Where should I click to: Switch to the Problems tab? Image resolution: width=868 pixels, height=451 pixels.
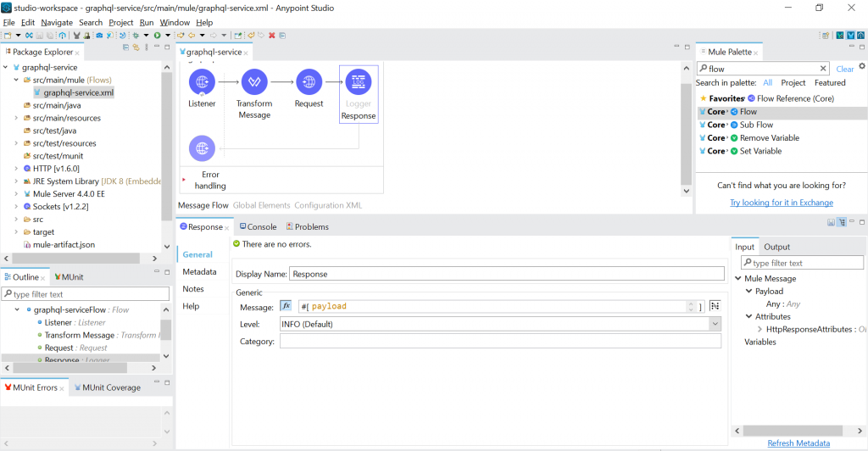point(307,227)
